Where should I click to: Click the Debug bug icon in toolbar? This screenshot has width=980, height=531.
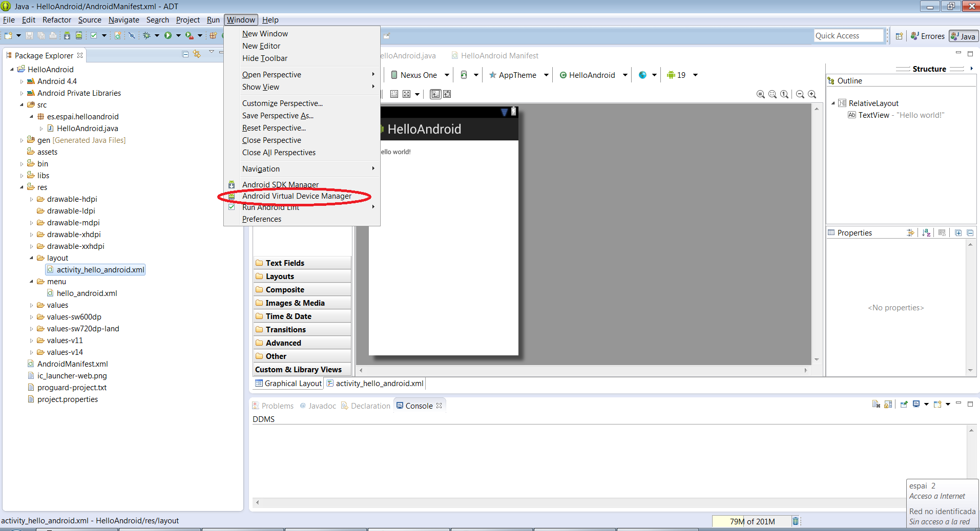click(x=147, y=35)
